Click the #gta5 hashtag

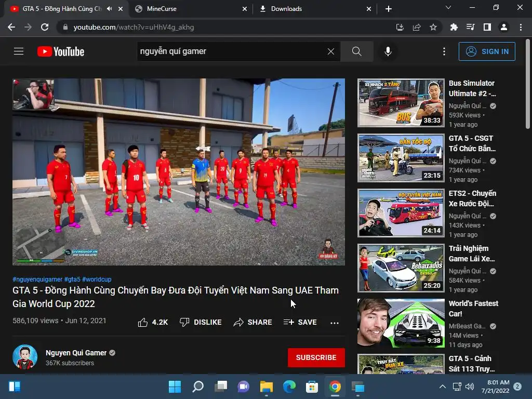point(72,279)
